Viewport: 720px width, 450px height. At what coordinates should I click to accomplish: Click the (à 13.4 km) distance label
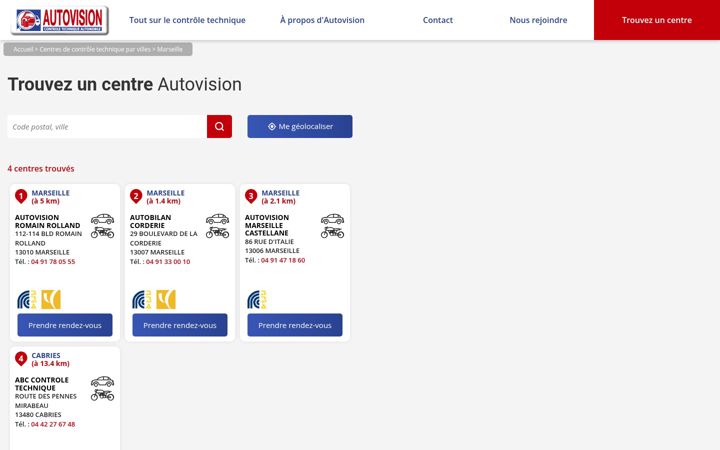pyautogui.click(x=51, y=364)
